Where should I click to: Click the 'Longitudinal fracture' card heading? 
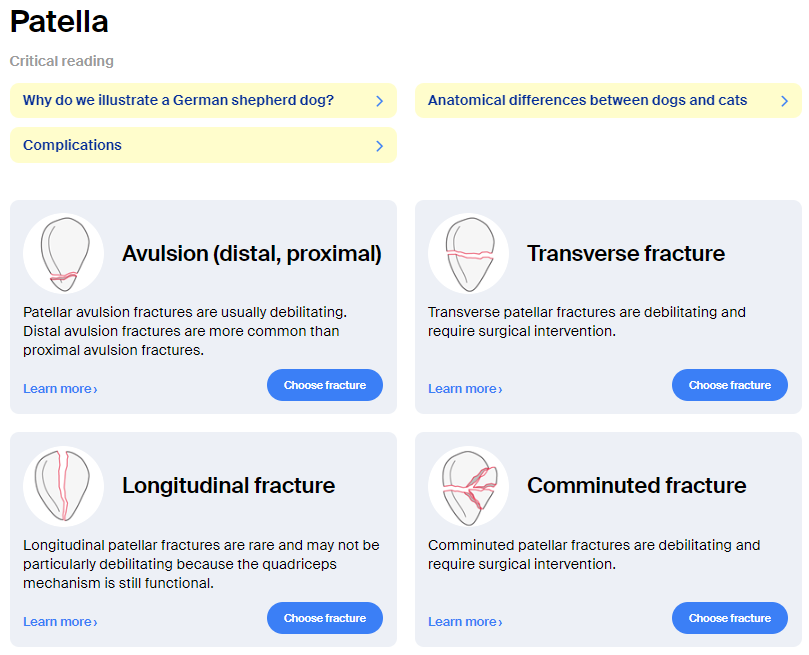pyautogui.click(x=229, y=486)
